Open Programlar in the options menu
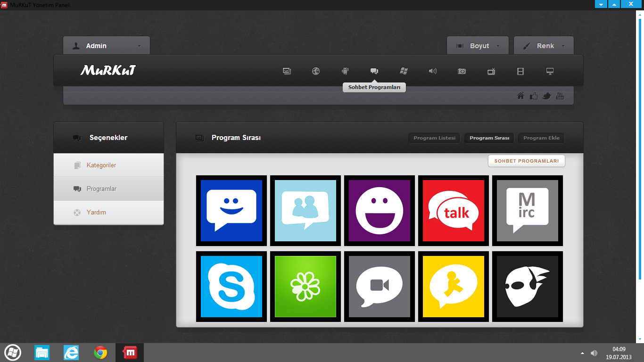The image size is (644, 362). click(x=108, y=189)
